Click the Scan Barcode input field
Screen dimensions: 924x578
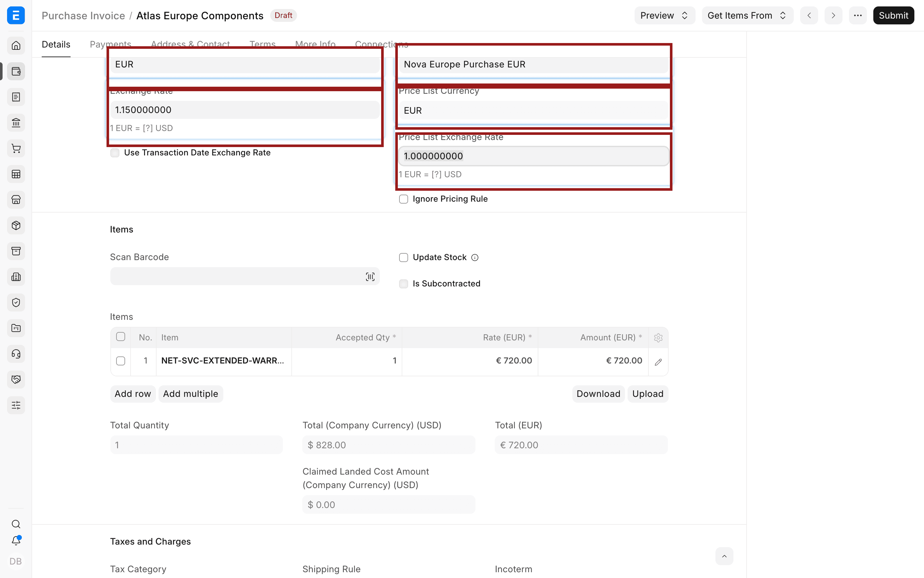coord(245,276)
